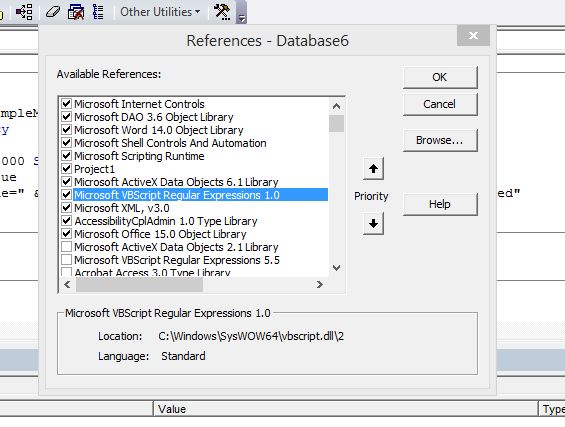The height and width of the screenshot is (427, 565).
Task: Uncheck Microsoft Word 14.0 Object Library
Action: pyautogui.click(x=66, y=130)
